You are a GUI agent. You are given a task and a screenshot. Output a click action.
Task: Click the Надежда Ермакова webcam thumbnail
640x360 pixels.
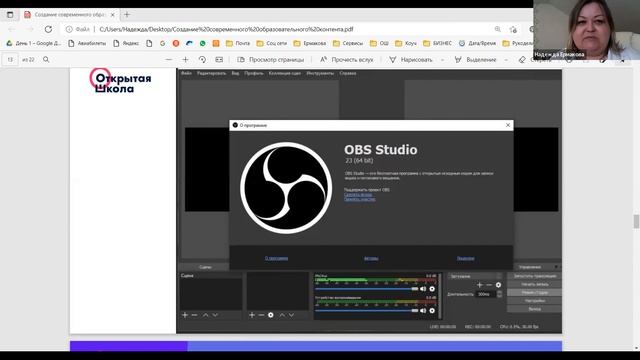587,30
